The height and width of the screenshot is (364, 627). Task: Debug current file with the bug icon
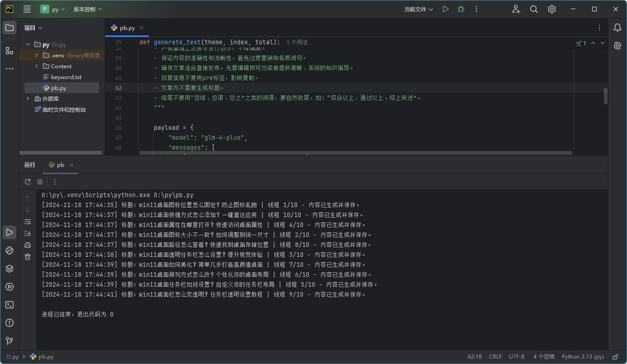coord(461,9)
